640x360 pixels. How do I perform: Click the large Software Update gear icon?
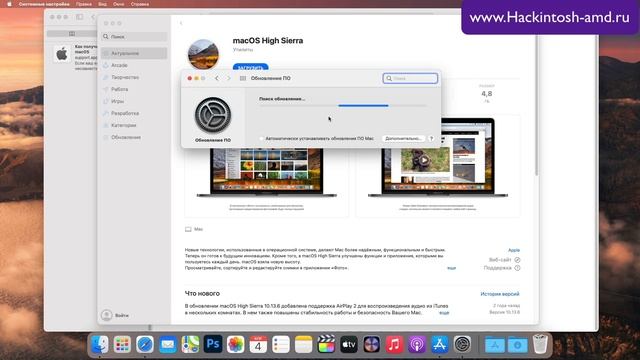(213, 115)
